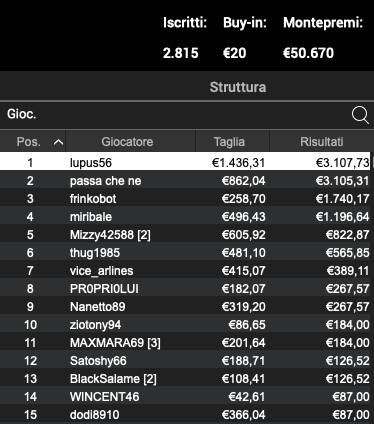Click on PR0PRI0LUI entry
Image resolution: width=374 pixels, height=424 pixels.
pos(185,289)
